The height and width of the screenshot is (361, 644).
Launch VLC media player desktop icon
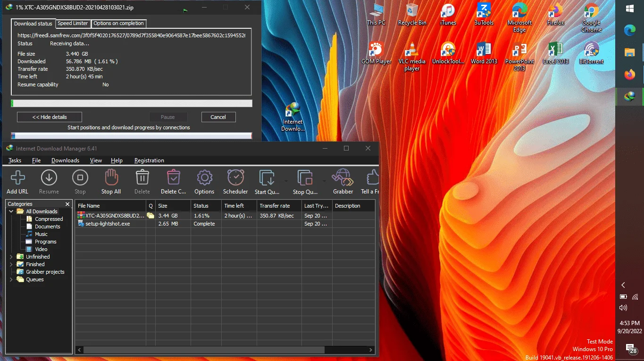click(412, 56)
